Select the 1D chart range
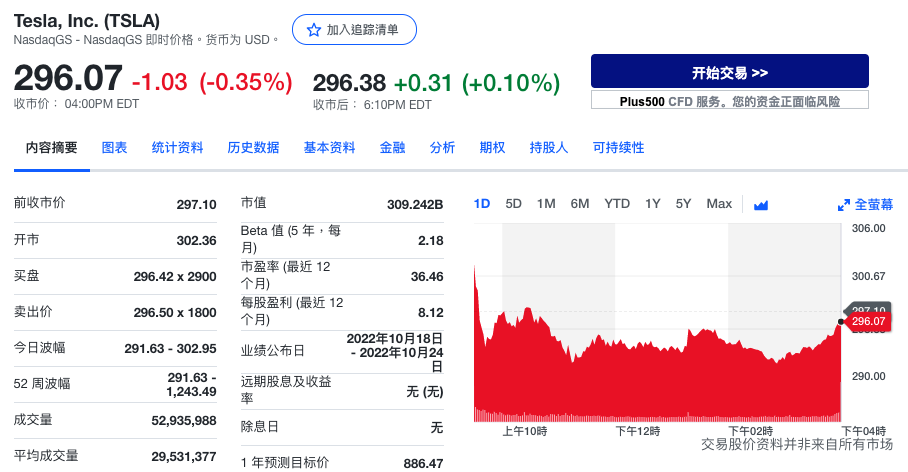Viewport: 908px width, 472px height. pyautogui.click(x=482, y=204)
